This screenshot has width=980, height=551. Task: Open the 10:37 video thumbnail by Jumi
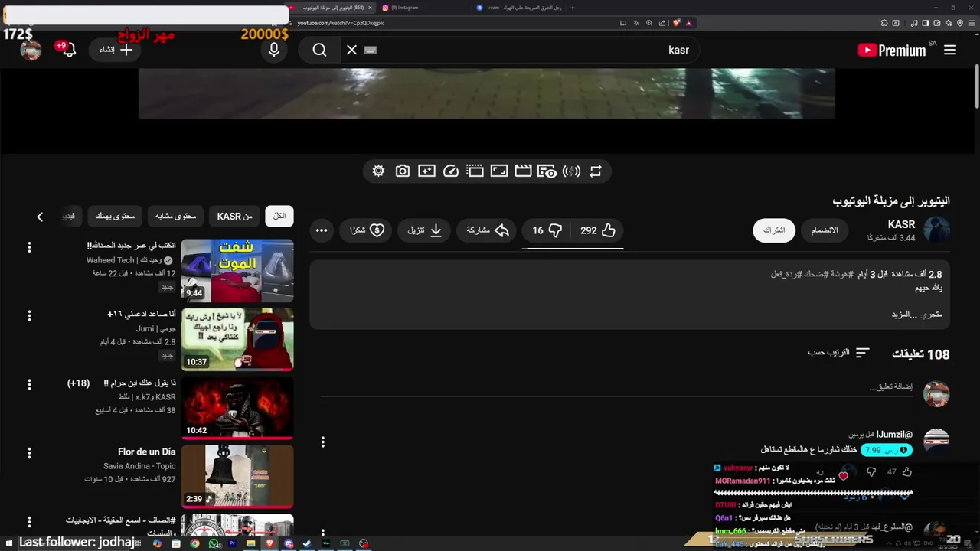tap(237, 339)
